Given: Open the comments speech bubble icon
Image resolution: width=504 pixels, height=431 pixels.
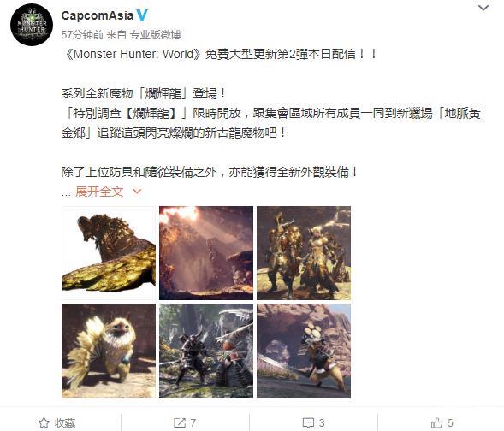Looking at the screenshot, I should [308, 422].
